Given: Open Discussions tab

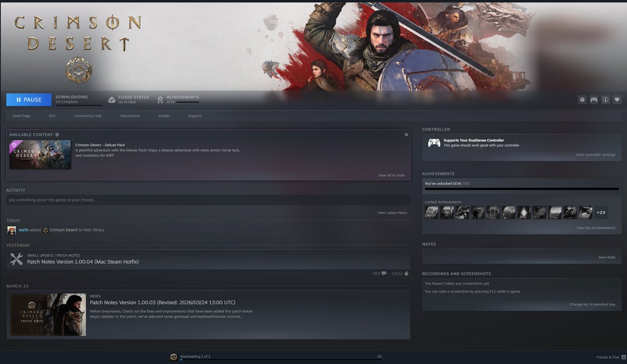Looking at the screenshot, I should [130, 116].
